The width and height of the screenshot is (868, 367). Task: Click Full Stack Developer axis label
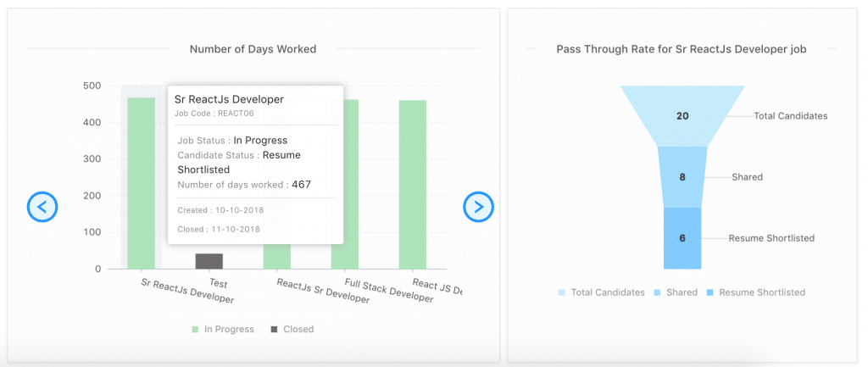[388, 290]
